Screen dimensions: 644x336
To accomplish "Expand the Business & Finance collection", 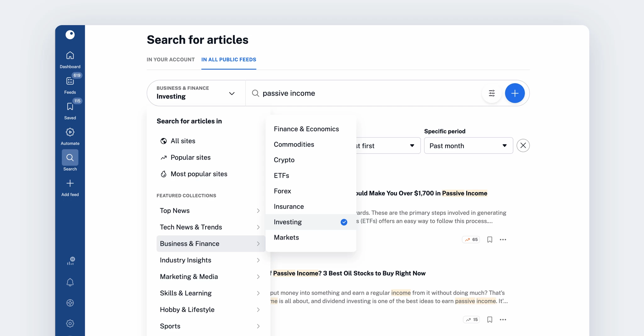I will pos(211,244).
